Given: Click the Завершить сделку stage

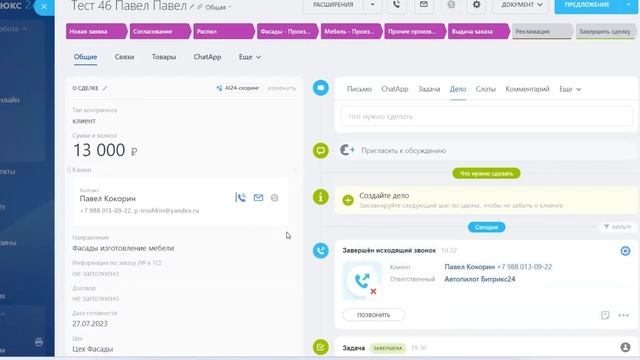Looking at the screenshot, I should coord(606,31).
